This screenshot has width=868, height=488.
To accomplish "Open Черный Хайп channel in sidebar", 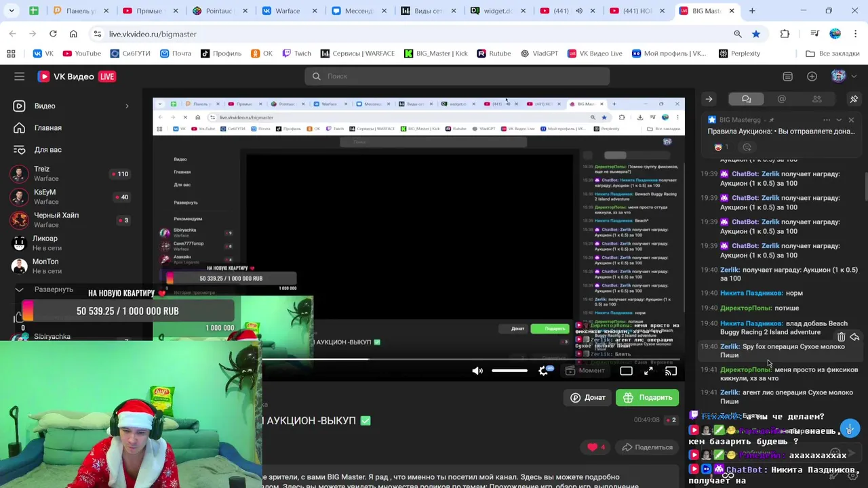I will click(71, 220).
